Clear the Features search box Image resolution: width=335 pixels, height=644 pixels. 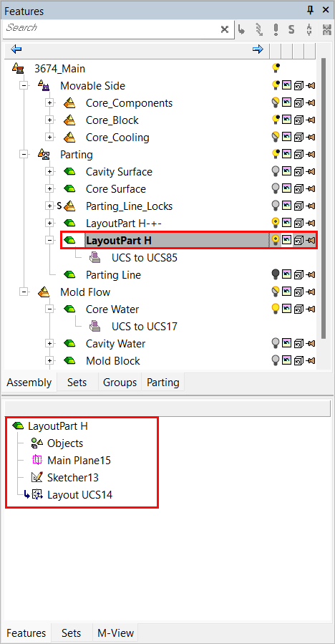[225, 29]
